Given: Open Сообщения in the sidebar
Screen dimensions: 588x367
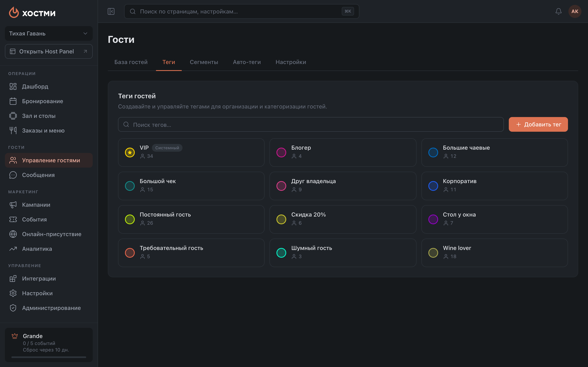Looking at the screenshot, I should point(49,175).
